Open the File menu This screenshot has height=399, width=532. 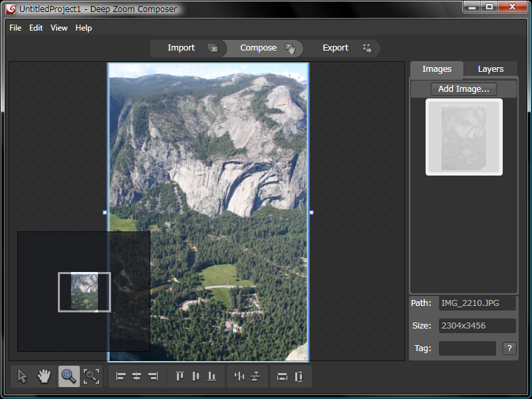pyautogui.click(x=15, y=28)
